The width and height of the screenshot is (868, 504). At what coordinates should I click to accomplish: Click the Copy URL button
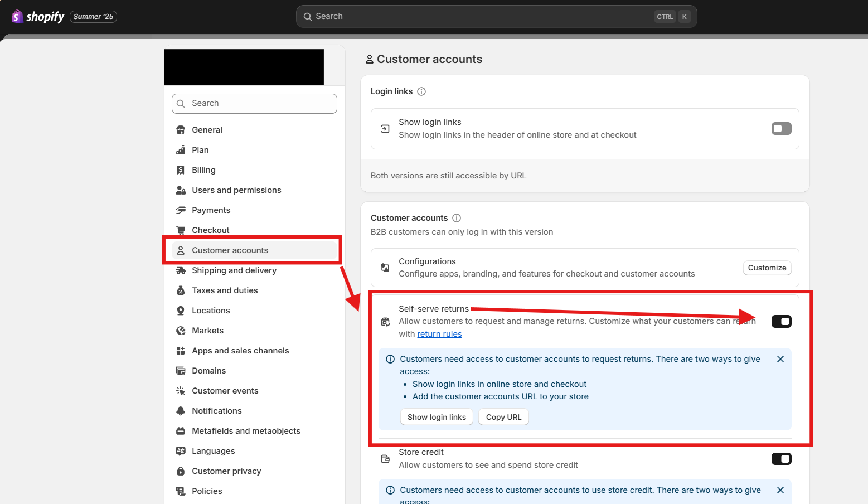[x=503, y=417]
